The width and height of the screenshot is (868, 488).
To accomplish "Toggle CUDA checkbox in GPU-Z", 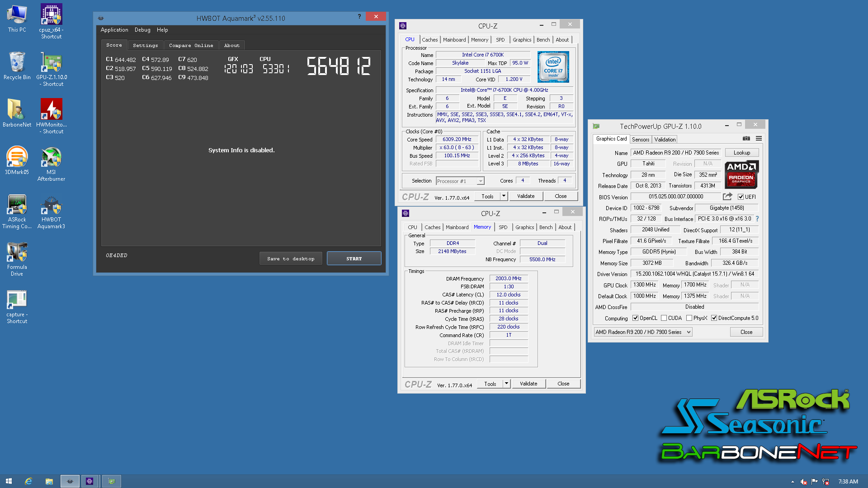I will click(x=664, y=318).
